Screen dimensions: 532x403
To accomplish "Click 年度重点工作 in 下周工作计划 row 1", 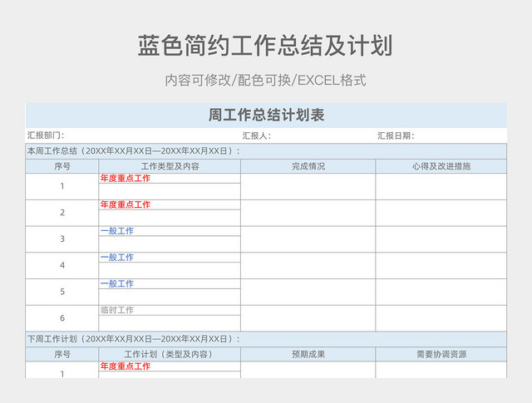I will click(126, 366).
